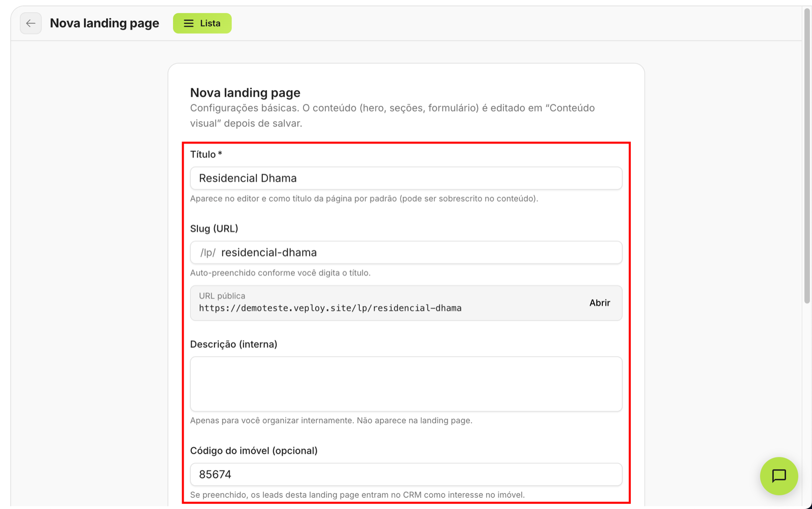Click the back arrow icon
Screen dimensions: 812x509
coord(30,23)
